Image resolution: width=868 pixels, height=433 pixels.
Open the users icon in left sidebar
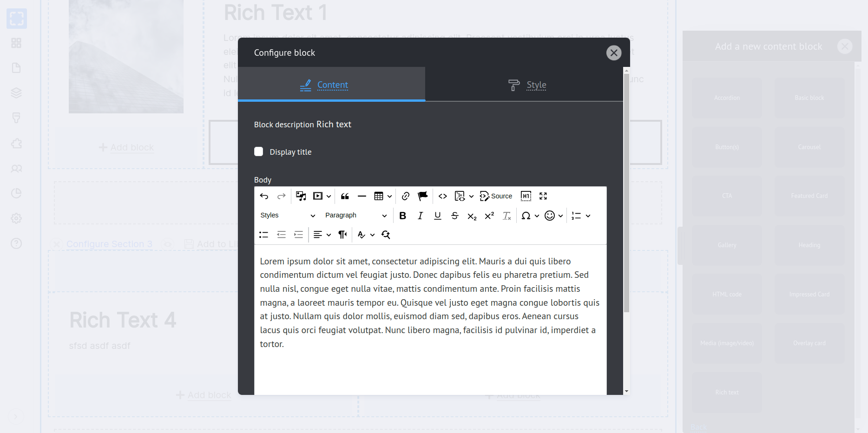tap(16, 168)
